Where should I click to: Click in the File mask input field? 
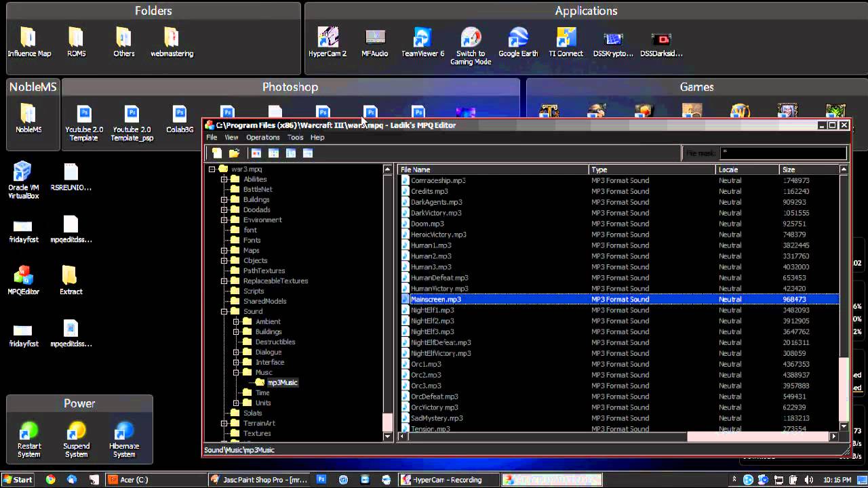click(783, 153)
